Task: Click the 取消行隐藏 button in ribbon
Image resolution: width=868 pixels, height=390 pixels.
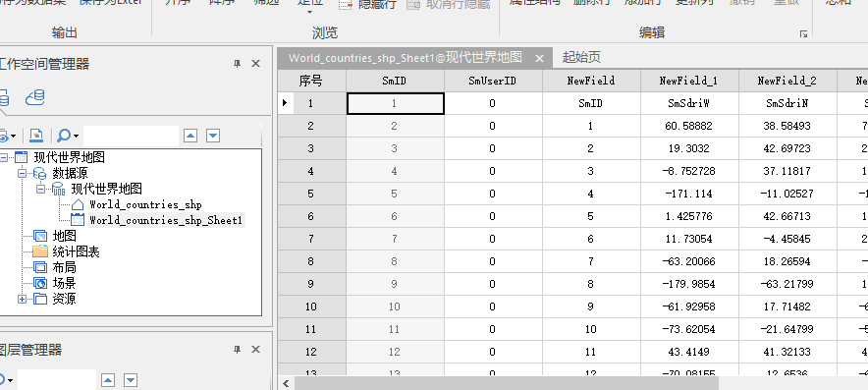Action: (449, 5)
